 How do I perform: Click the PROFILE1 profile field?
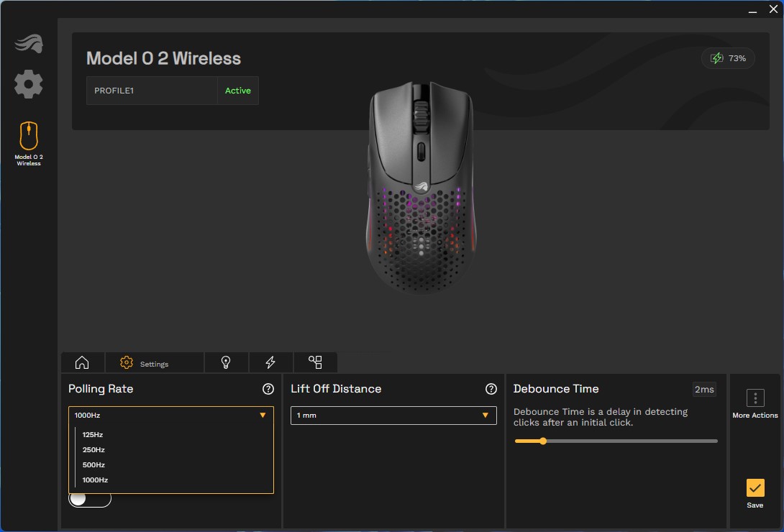click(152, 91)
